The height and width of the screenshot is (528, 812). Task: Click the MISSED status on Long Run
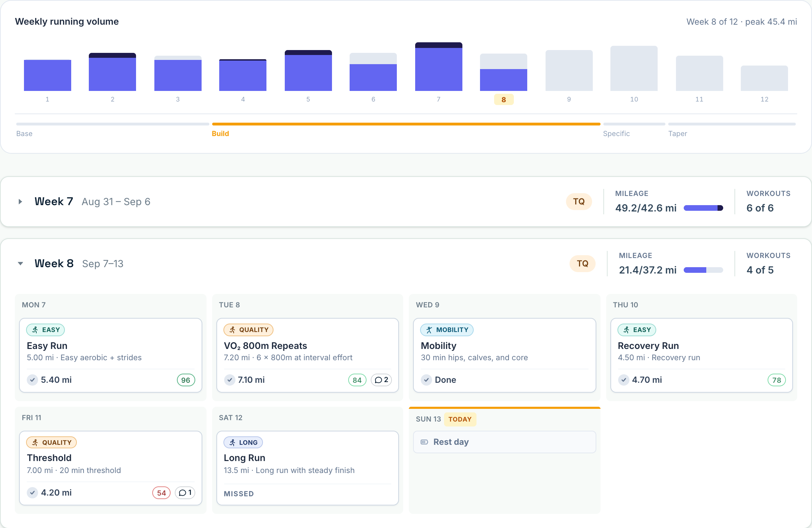coord(239,494)
